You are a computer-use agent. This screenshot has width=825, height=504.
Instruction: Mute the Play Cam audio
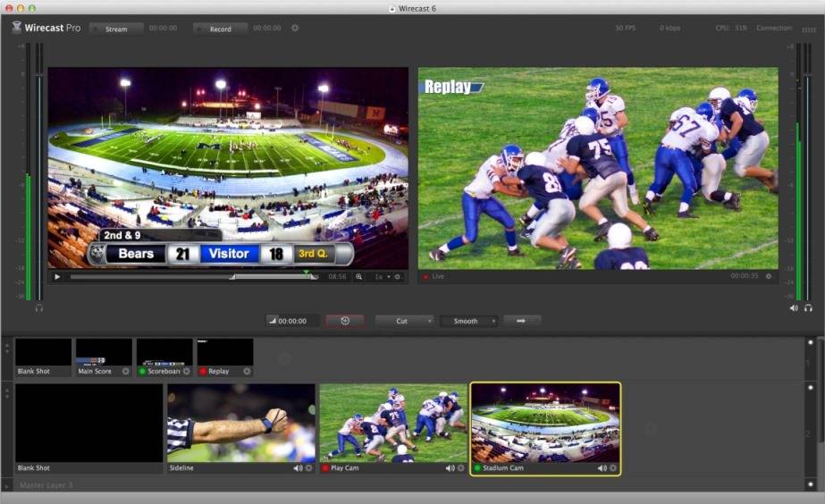click(x=449, y=468)
